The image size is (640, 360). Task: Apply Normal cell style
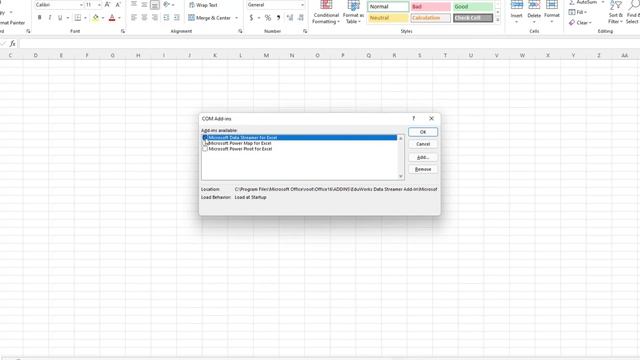[x=388, y=7]
